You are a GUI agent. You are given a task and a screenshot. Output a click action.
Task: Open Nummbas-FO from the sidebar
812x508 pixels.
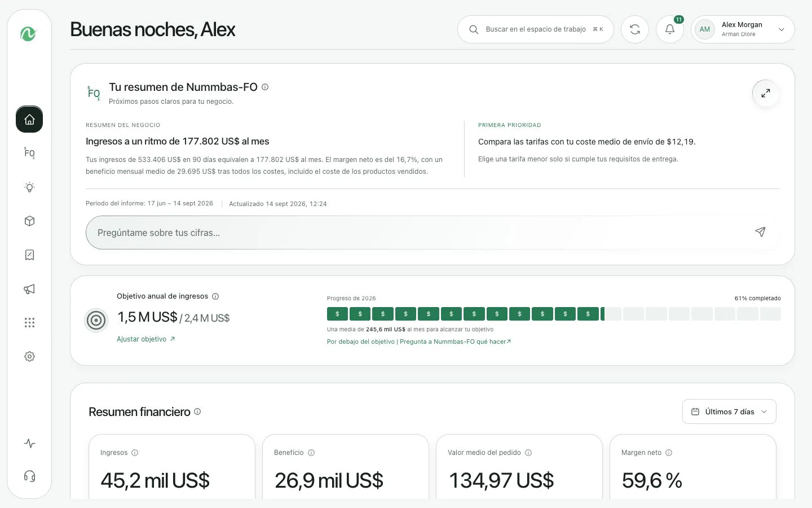(29, 153)
